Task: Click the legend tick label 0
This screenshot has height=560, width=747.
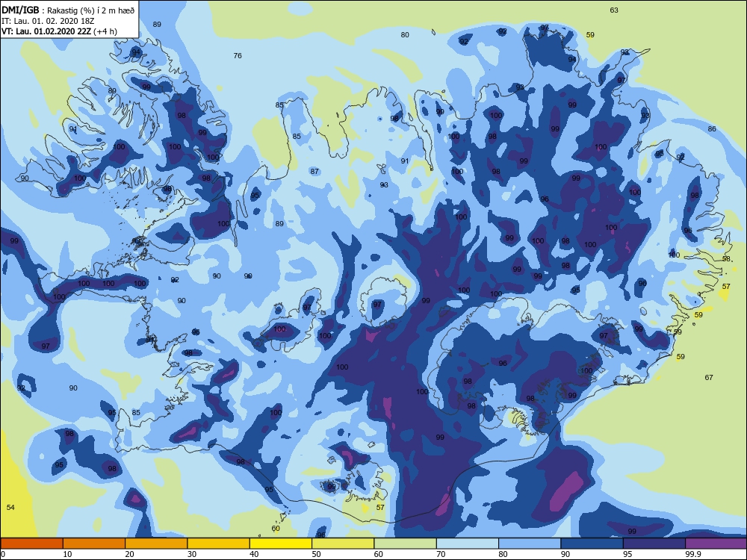Action: point(3,554)
